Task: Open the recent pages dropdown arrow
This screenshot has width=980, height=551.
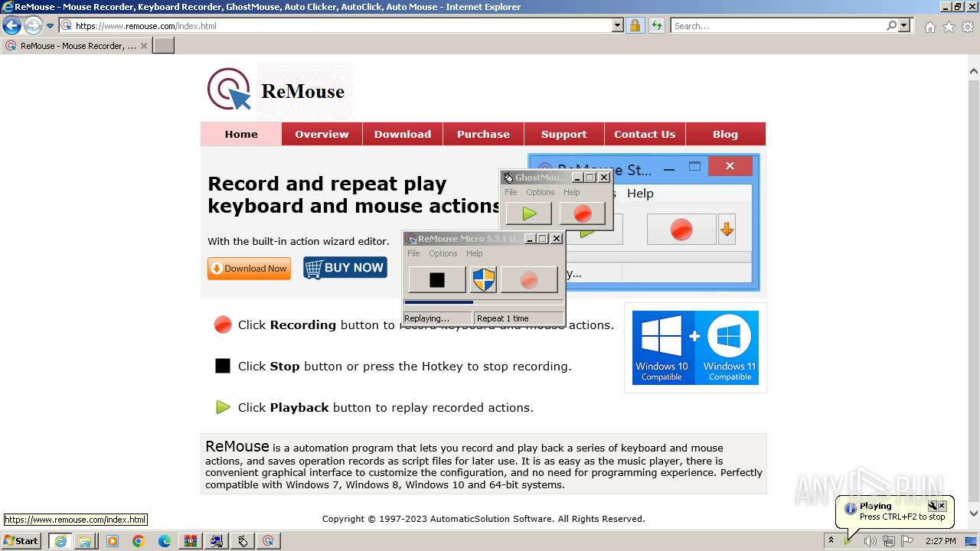Action: point(51,25)
